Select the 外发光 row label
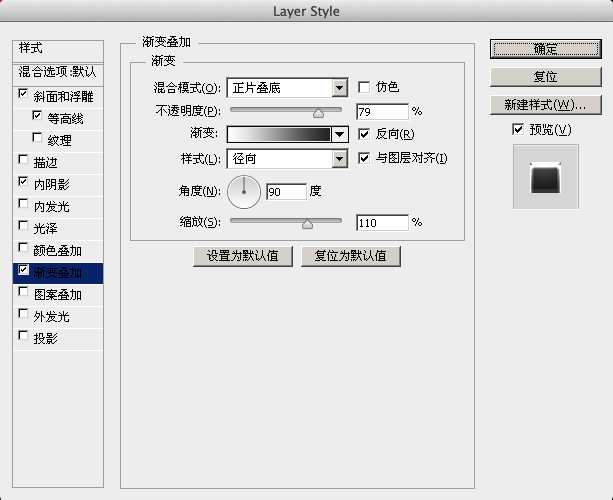 [52, 317]
